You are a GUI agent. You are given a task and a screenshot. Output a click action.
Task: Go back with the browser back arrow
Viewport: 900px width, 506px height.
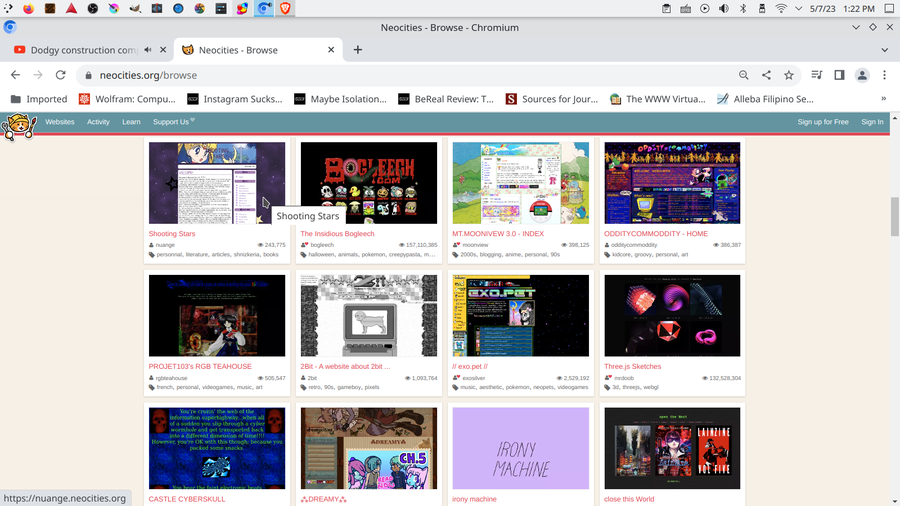pyautogui.click(x=15, y=75)
